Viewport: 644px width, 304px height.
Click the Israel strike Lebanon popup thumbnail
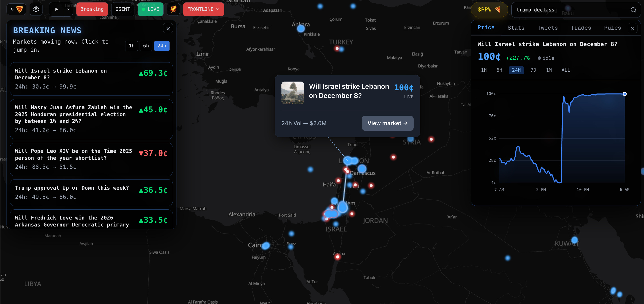point(292,93)
